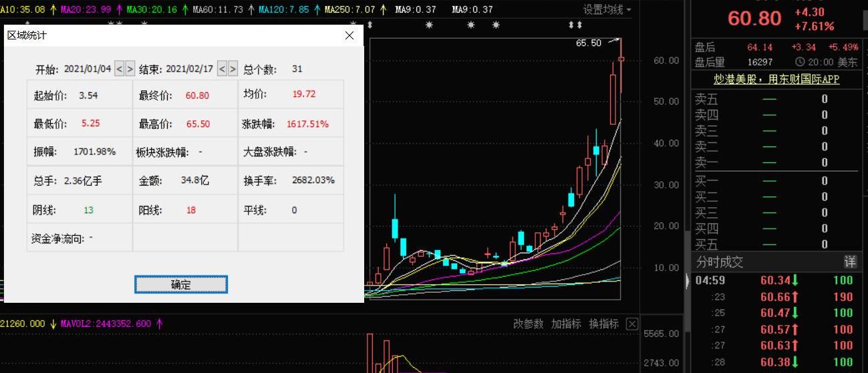Image resolution: width=868 pixels, height=373 pixels.
Task: Step start date back with the < arrow
Action: click(120, 69)
